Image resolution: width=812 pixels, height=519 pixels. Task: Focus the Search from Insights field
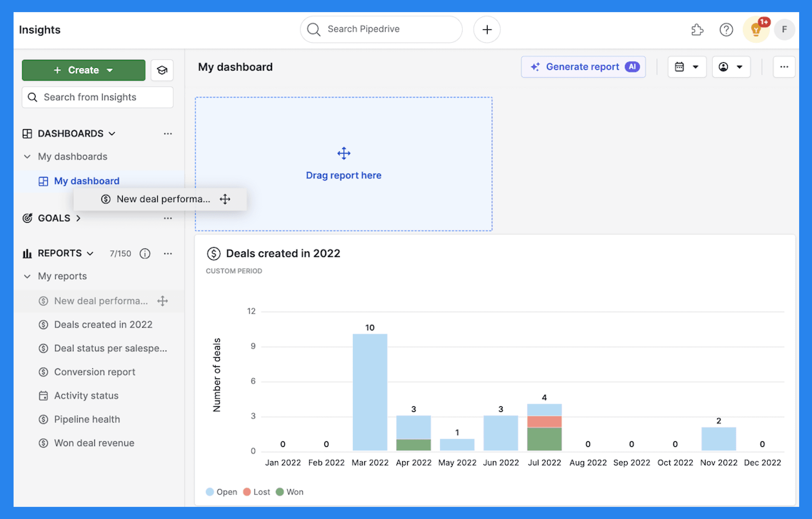pos(97,97)
